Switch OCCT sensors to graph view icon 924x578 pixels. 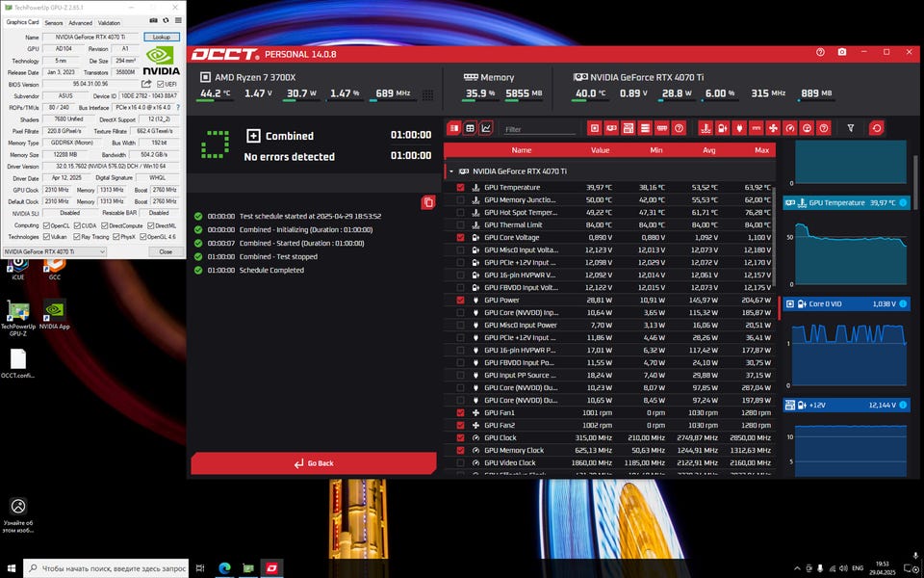485,128
